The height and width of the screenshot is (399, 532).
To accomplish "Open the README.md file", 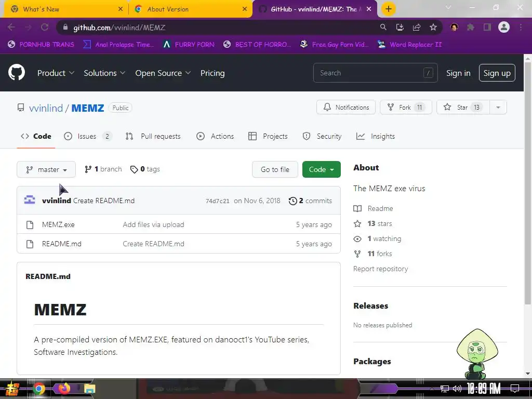I will tap(61, 244).
